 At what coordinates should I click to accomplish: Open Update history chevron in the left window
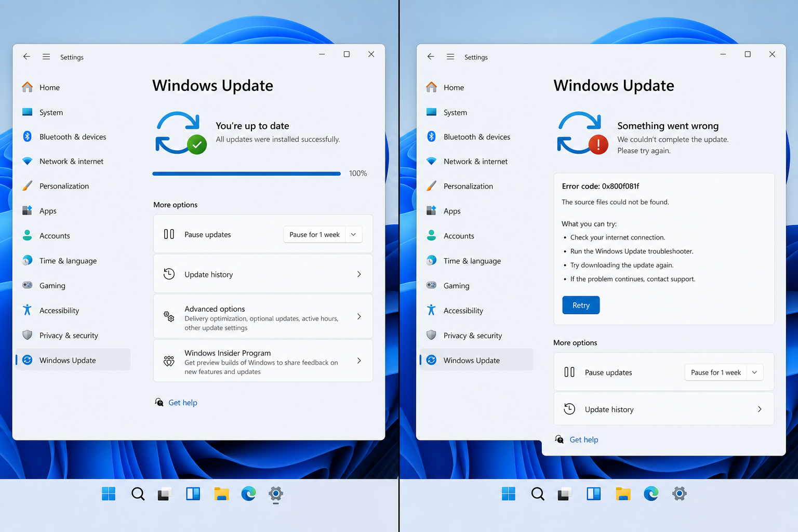[x=359, y=274]
